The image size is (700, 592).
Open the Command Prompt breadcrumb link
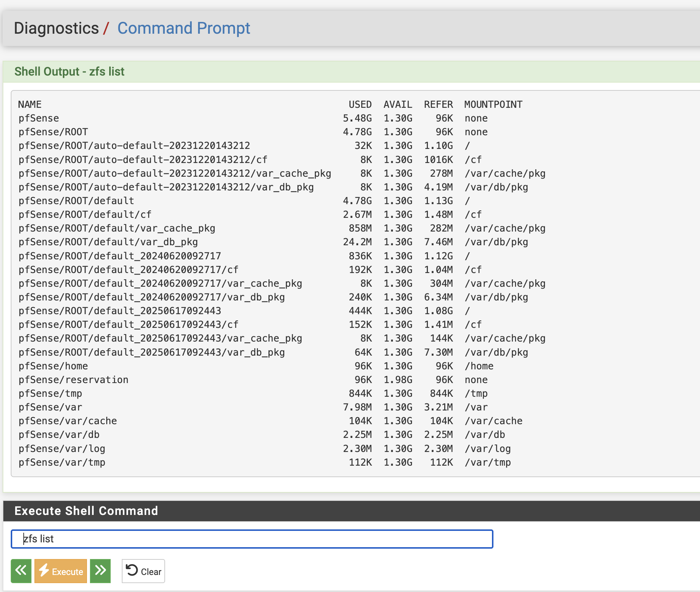[x=184, y=28]
